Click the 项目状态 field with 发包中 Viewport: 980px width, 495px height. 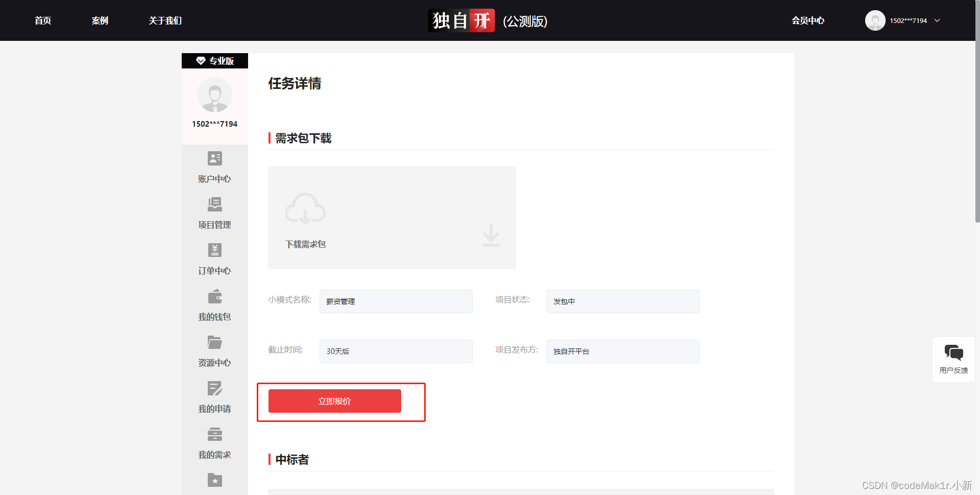pos(623,301)
